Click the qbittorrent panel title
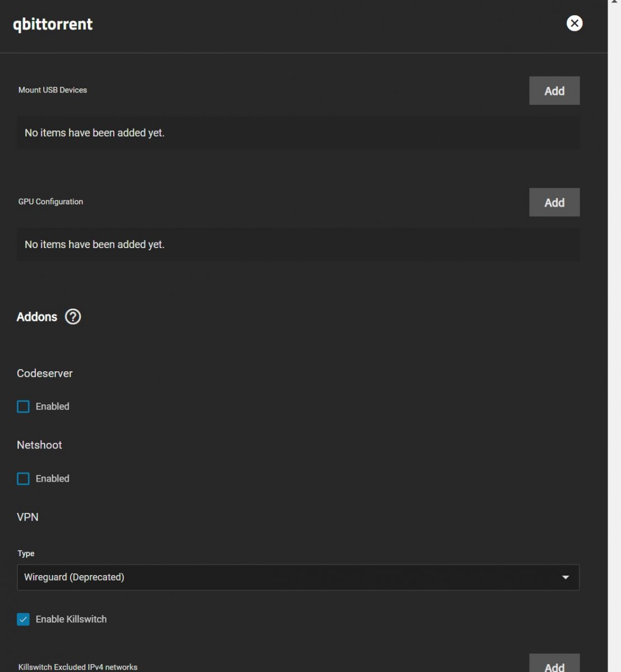The height and width of the screenshot is (672, 621). tap(53, 25)
